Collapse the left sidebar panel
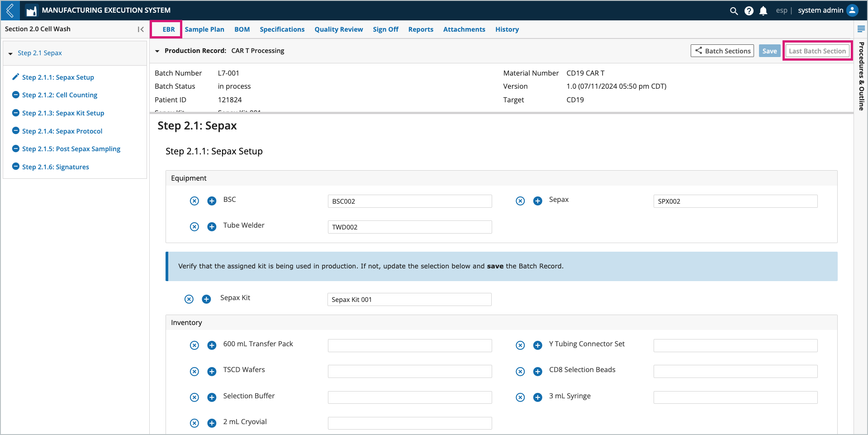868x435 pixels. pyautogui.click(x=141, y=29)
